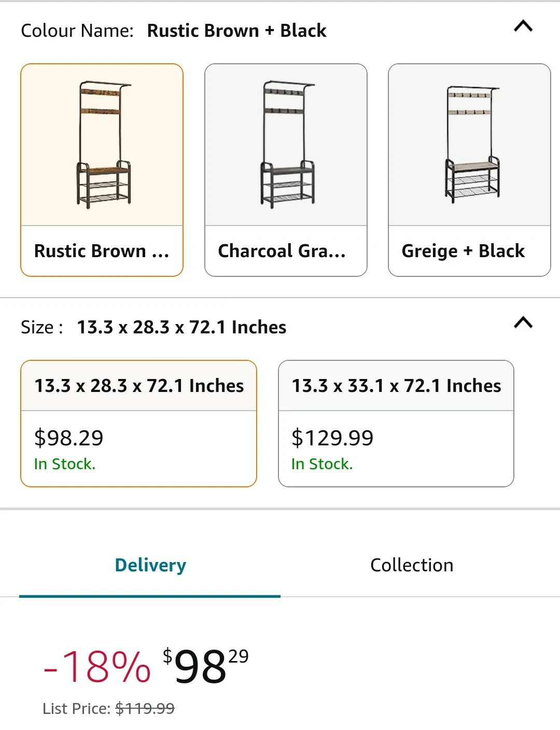Select the Charcoal Gray coat rack image

click(x=286, y=145)
